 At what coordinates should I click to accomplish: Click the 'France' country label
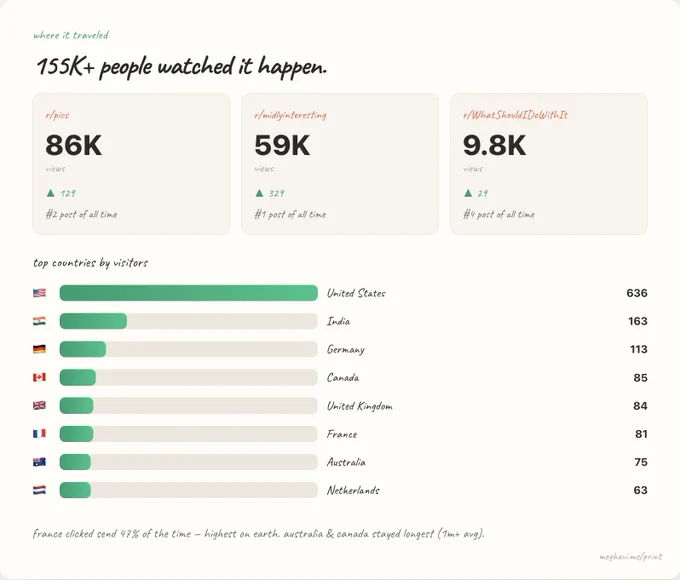[342, 434]
